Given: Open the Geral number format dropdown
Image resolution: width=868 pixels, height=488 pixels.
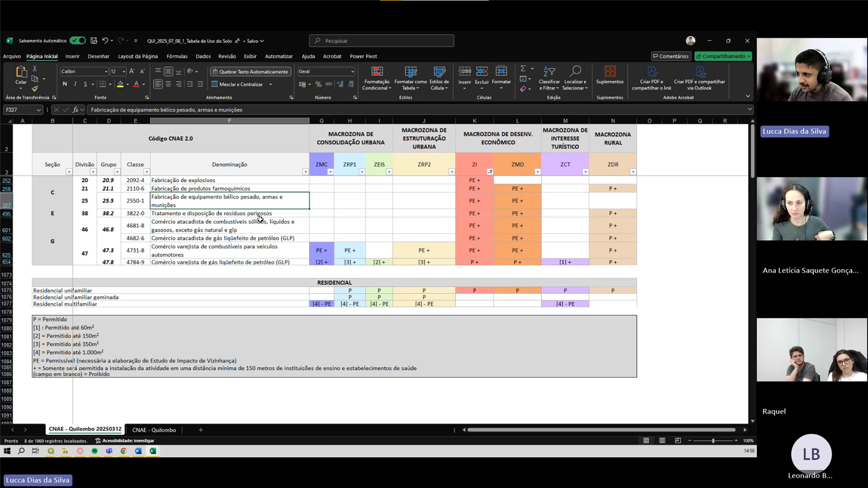Looking at the screenshot, I should click(352, 72).
